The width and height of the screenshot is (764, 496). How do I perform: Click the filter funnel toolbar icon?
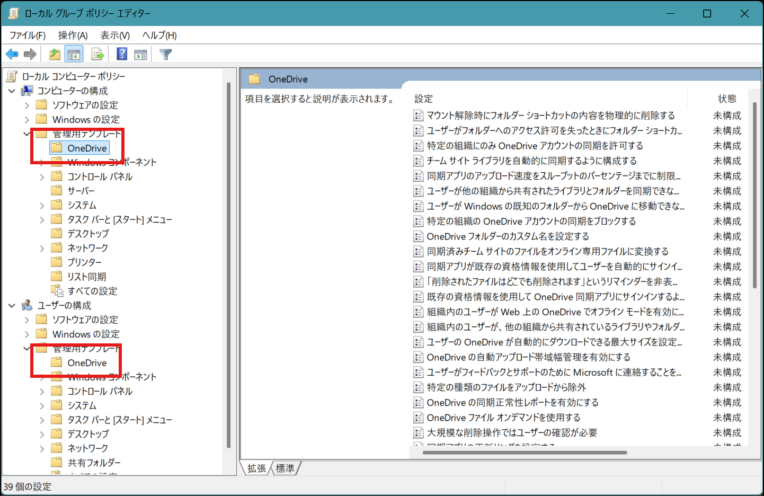tap(166, 54)
